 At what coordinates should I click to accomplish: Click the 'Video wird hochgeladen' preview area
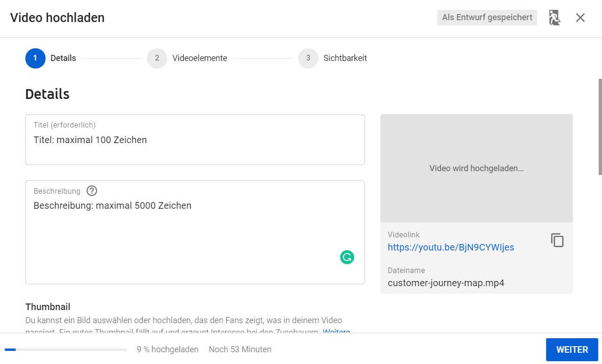pyautogui.click(x=476, y=168)
